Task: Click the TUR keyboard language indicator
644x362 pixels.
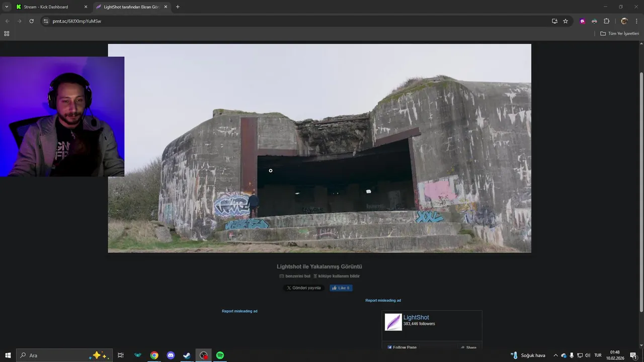Action: tap(598, 355)
